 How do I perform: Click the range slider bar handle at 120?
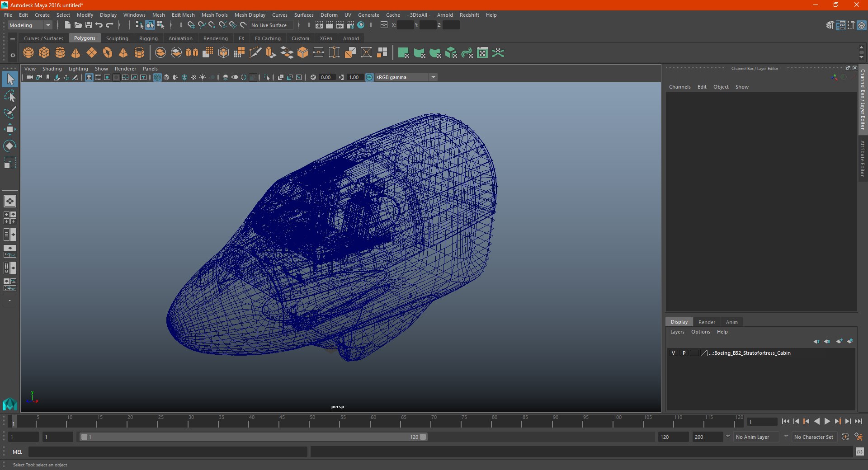coord(423,437)
